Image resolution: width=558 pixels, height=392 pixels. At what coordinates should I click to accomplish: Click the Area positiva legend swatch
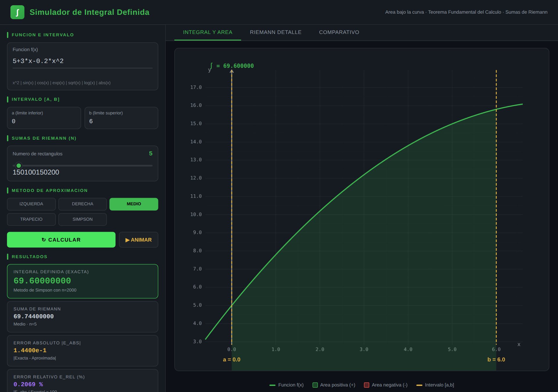315,385
